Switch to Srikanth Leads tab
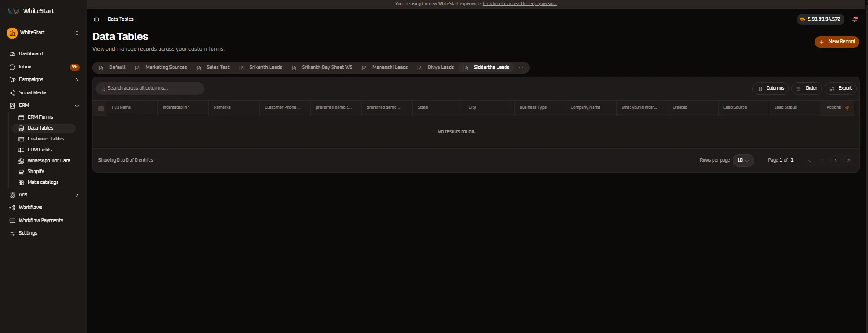The width and height of the screenshot is (868, 333). point(261,68)
